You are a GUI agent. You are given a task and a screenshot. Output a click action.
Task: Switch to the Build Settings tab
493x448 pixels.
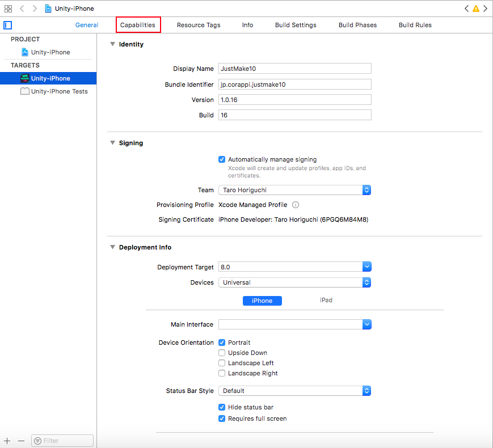pyautogui.click(x=296, y=25)
